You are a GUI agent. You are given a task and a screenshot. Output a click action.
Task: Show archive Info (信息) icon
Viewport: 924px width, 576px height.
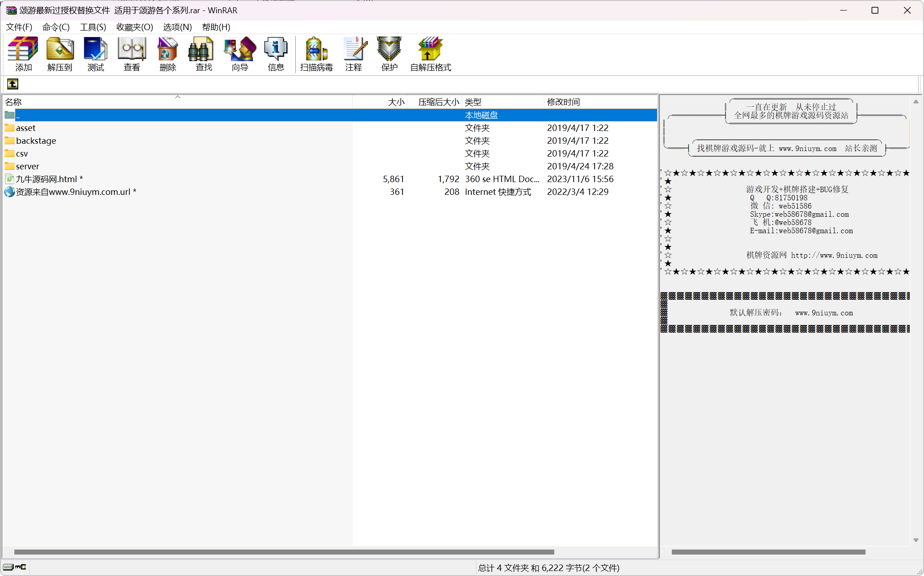[276, 54]
